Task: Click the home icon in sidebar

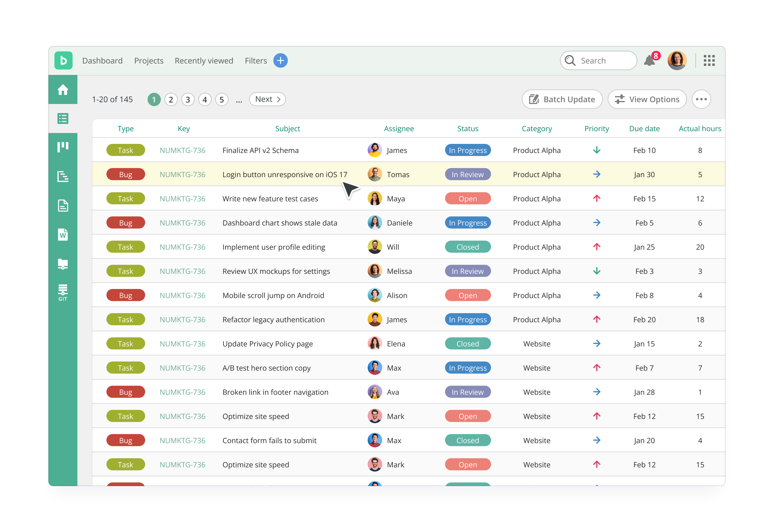Action: [63, 90]
